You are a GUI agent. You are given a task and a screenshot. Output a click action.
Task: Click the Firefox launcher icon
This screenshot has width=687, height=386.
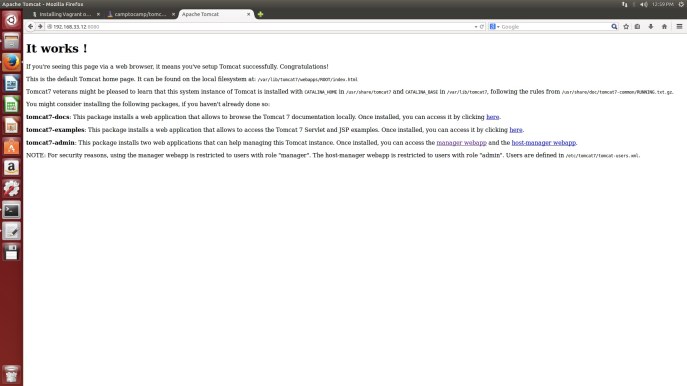pyautogui.click(x=11, y=62)
